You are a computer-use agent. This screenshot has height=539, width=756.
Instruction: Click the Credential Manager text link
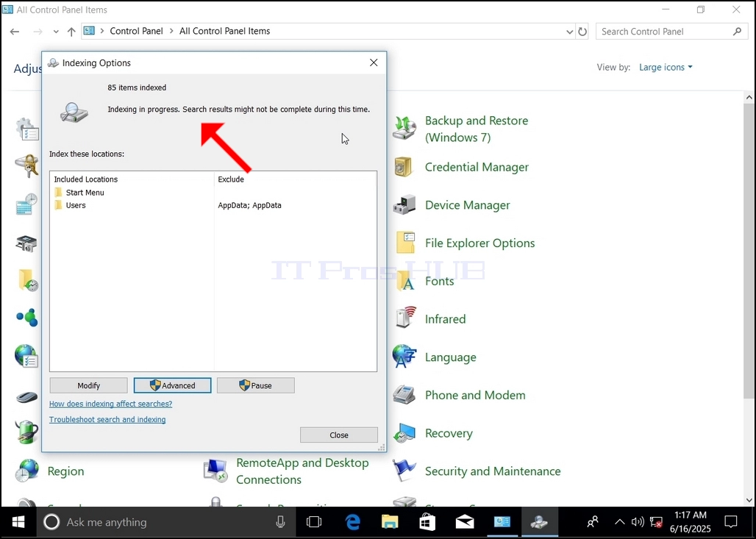point(477,167)
